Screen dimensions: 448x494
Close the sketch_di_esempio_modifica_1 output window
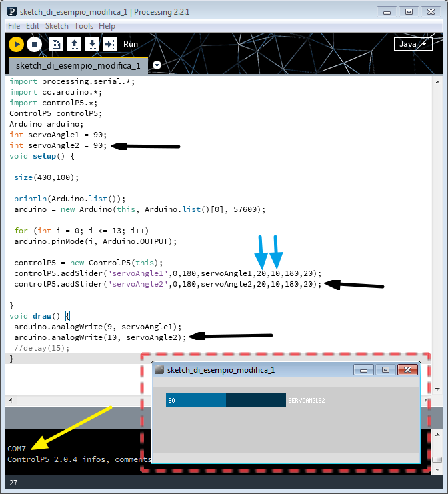(x=408, y=369)
